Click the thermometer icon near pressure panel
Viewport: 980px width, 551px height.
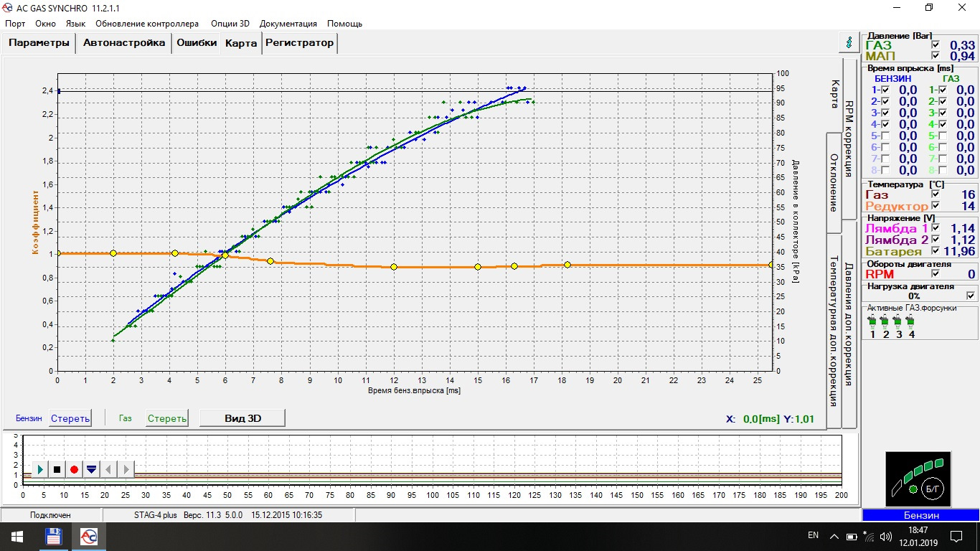click(x=849, y=43)
